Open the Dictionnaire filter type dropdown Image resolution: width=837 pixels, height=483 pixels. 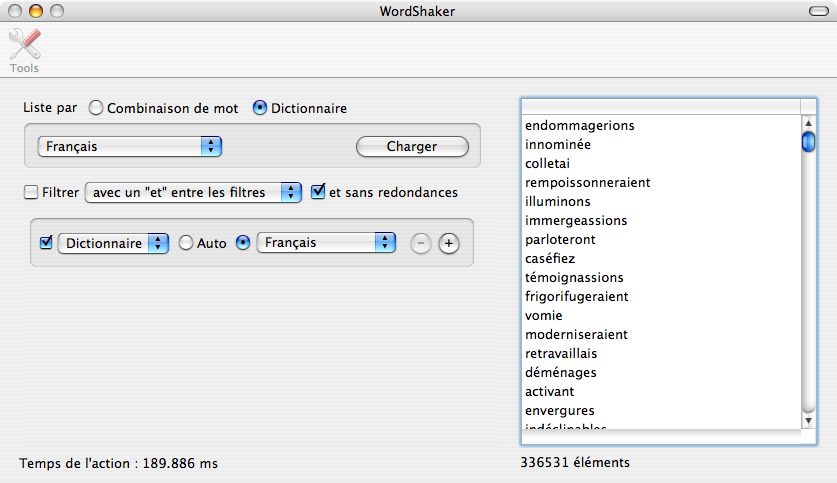[x=113, y=243]
